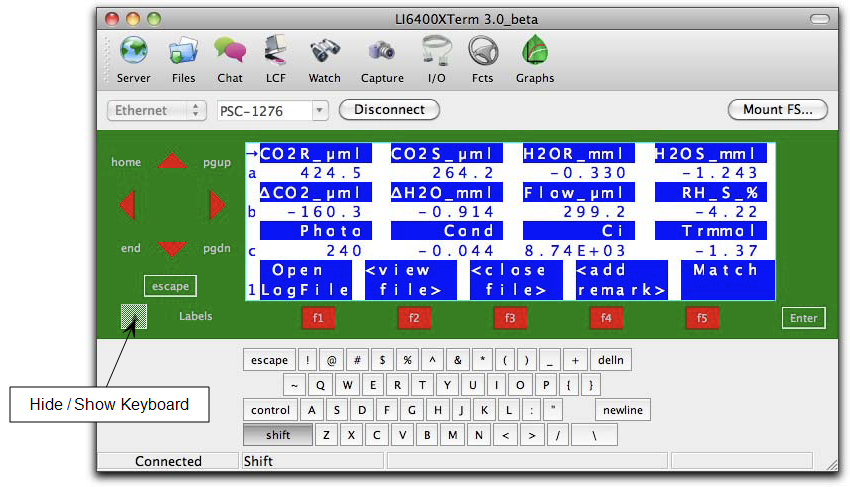Click the value 424.5 in display
This screenshot has height=487, width=850.
coord(331,173)
